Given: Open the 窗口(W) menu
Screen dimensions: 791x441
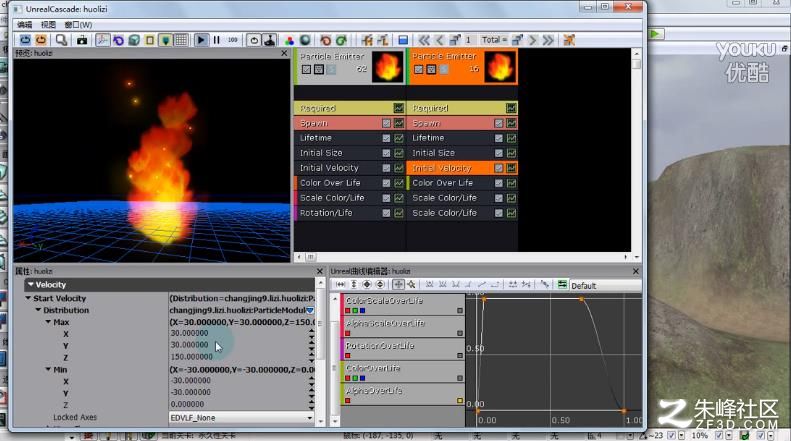Looking at the screenshot, I should [x=78, y=25].
